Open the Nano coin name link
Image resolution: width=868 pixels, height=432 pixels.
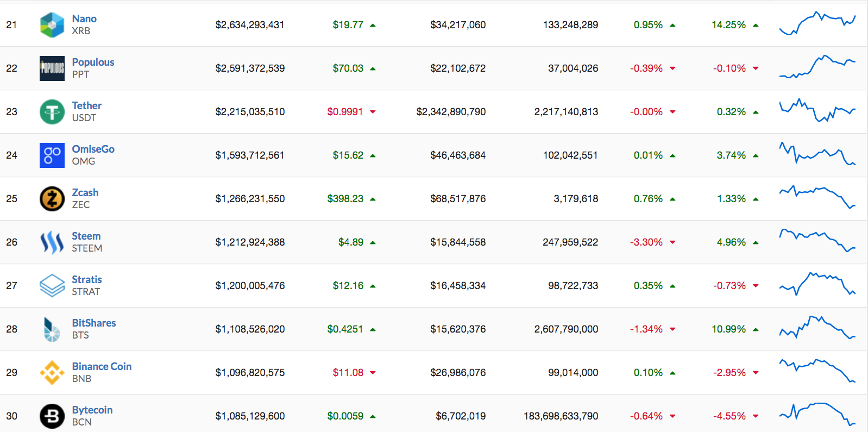point(84,19)
